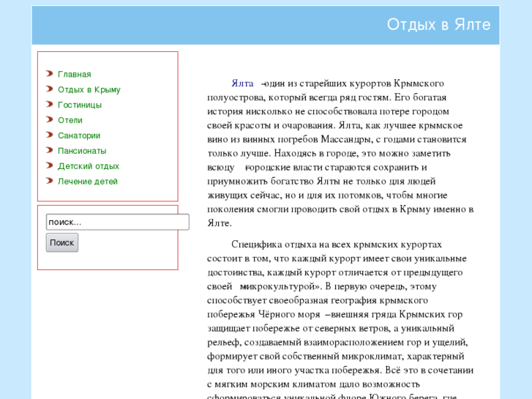Open the Лечение детей link
Screen dimensions: 532x399
[88, 182]
